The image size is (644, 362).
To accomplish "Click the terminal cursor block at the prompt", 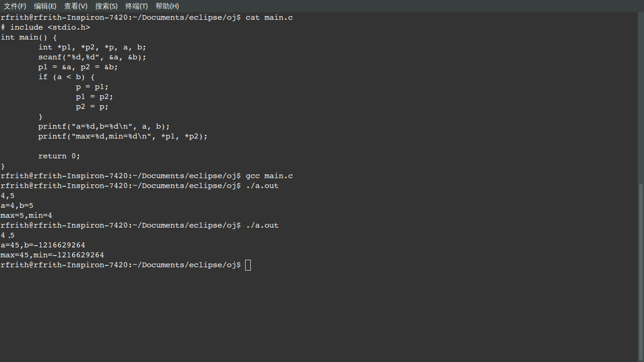I will point(248,265).
